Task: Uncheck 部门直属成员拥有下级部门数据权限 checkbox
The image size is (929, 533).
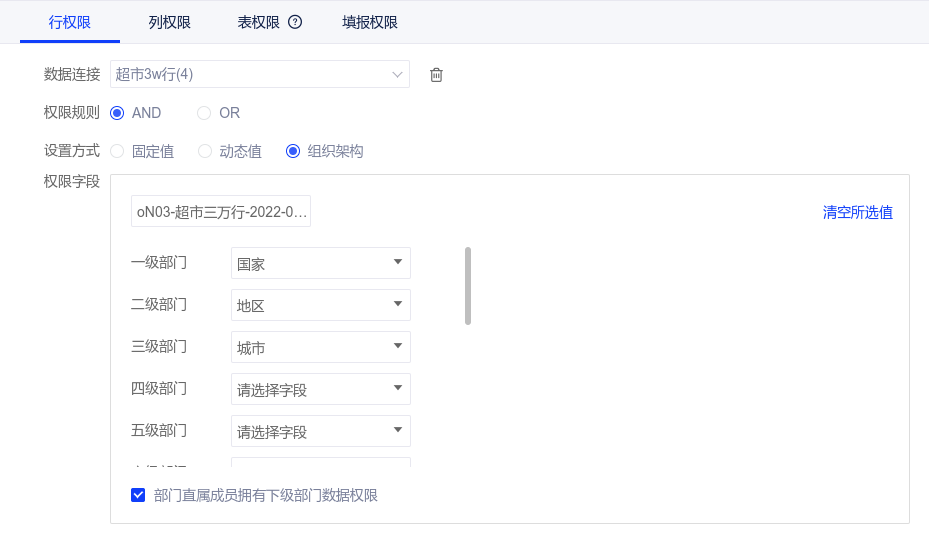Action: (x=138, y=495)
